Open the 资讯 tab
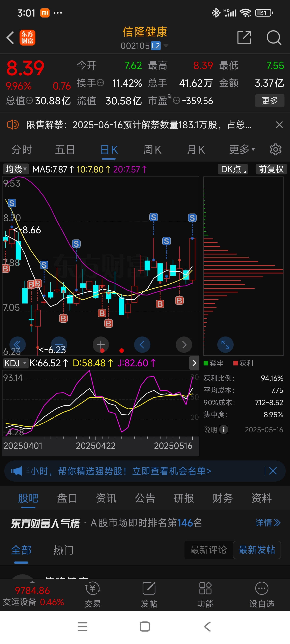The width and height of the screenshot is (290, 644). point(106,498)
